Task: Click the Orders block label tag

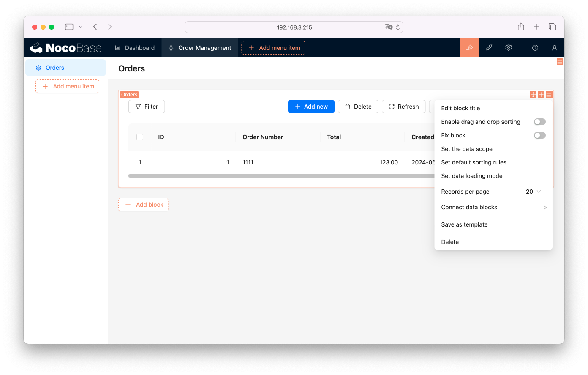Action: [x=129, y=95]
